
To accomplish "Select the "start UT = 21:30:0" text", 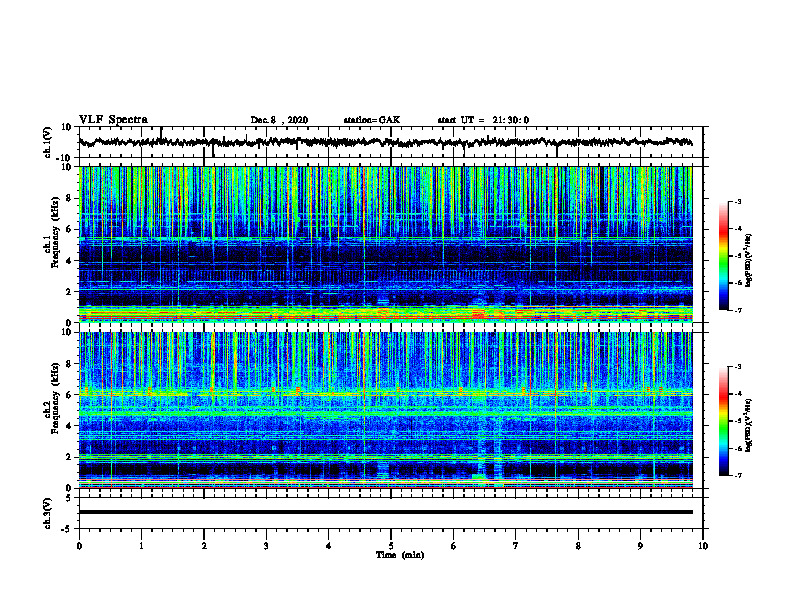I will coord(483,120).
